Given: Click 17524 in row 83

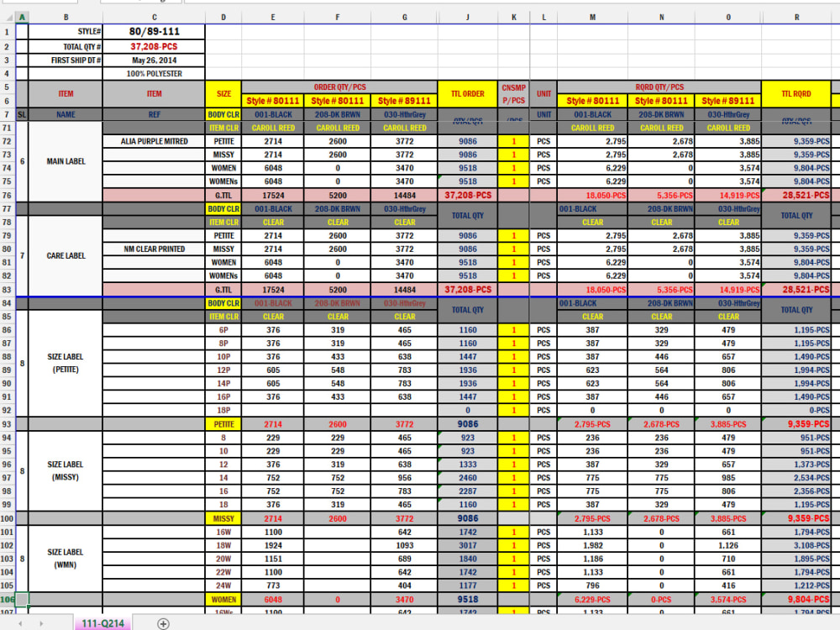Looking at the screenshot, I should tap(273, 290).
